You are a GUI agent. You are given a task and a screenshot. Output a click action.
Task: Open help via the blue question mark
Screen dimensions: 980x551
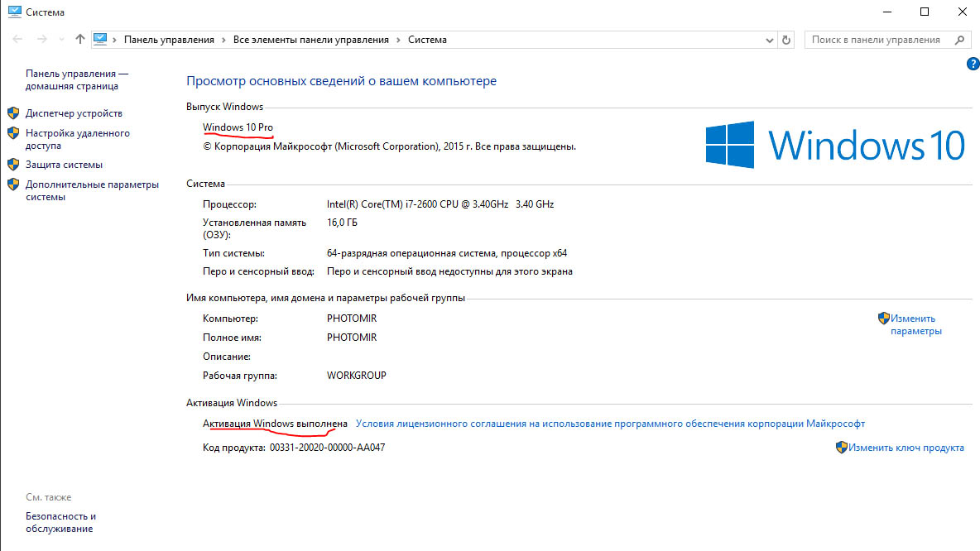tap(973, 64)
